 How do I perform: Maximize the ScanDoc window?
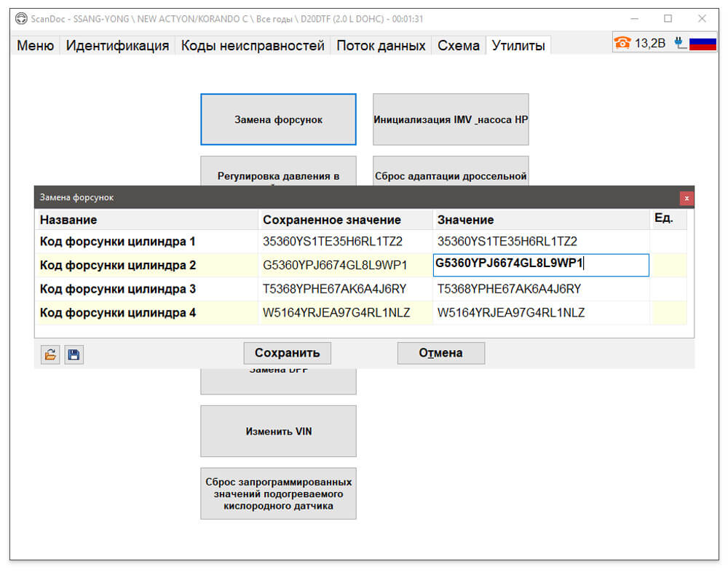click(668, 19)
